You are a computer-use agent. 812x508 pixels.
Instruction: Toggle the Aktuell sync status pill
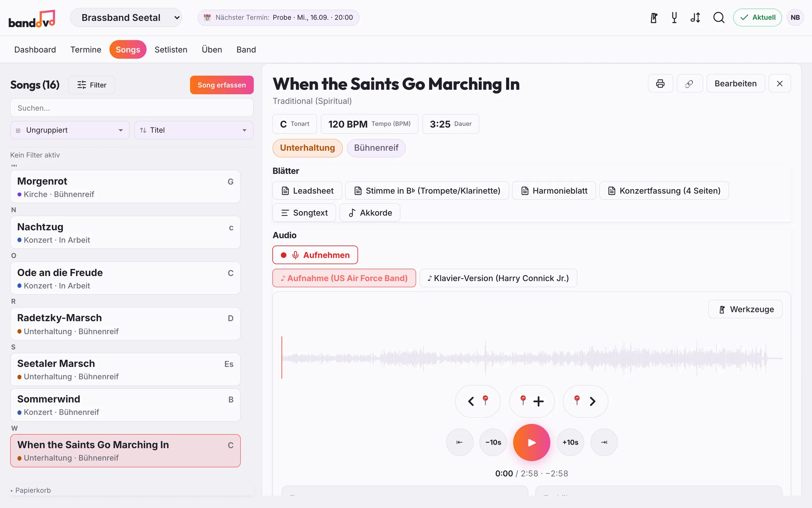click(757, 18)
